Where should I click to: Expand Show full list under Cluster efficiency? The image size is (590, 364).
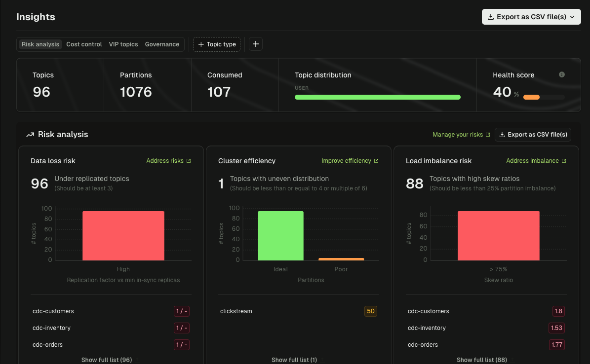pos(294,360)
